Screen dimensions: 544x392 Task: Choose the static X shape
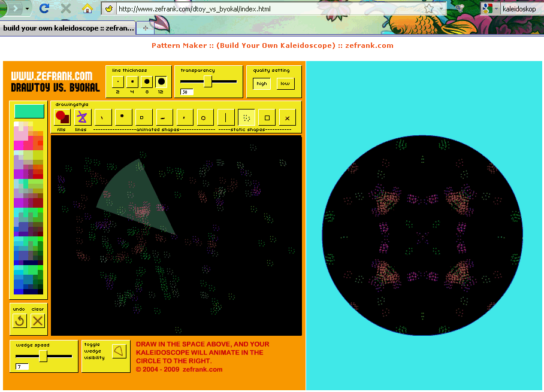pyautogui.click(x=288, y=118)
